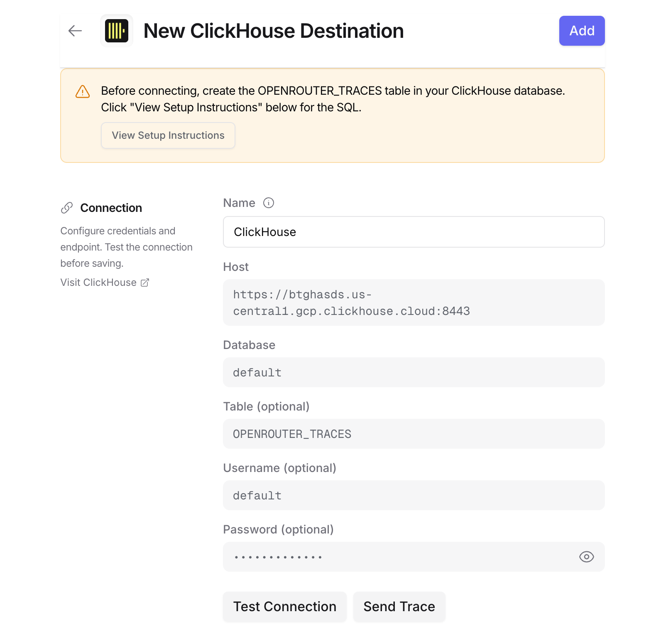Focus the Name input containing ClickHouse
Screen dimensions: 656x644
(414, 232)
